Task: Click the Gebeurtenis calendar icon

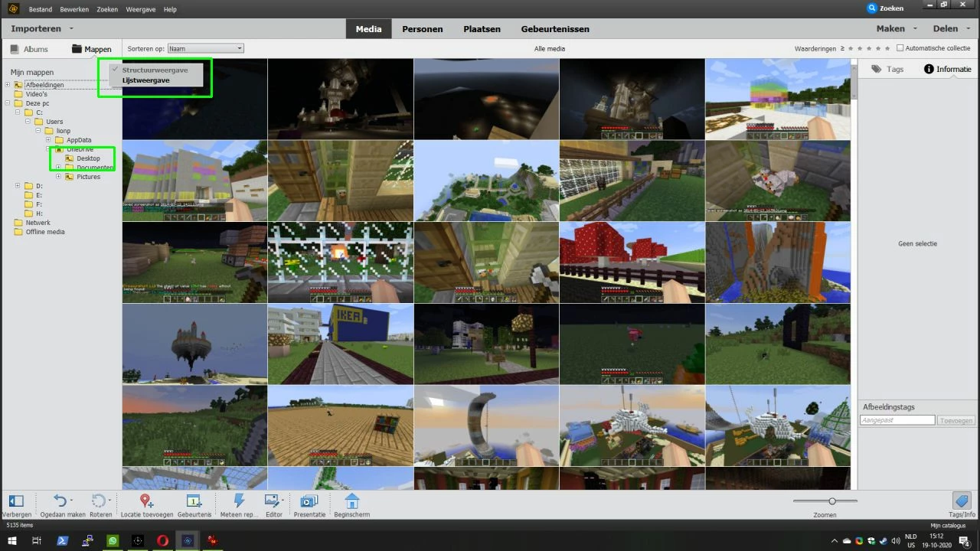Action: (194, 501)
